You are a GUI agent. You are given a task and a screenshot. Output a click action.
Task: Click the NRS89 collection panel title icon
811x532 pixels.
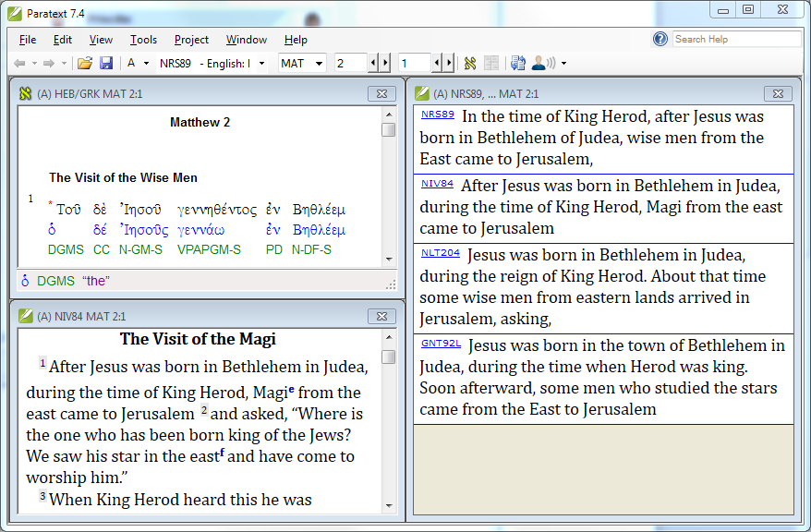click(x=422, y=93)
